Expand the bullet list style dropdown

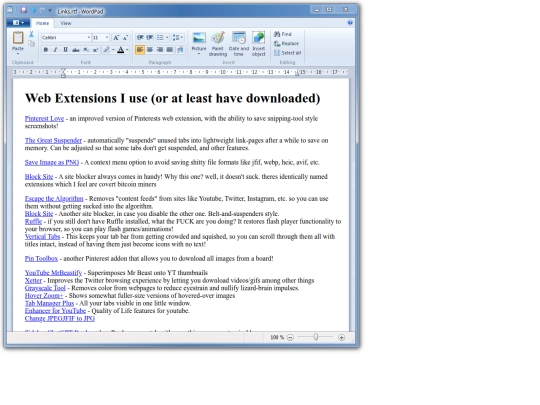pyautogui.click(x=167, y=38)
